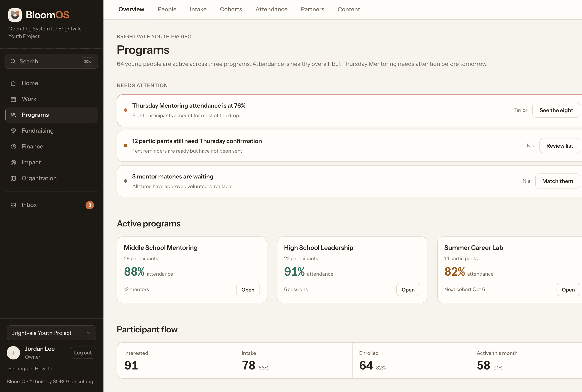582x392 pixels.
Task: Select the Overview tab
Action: pyautogui.click(x=131, y=9)
